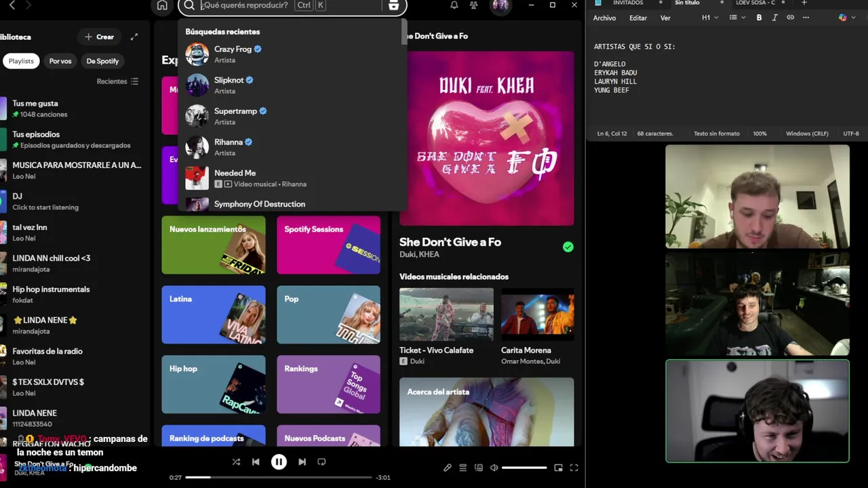Open the Carita Morena music video
Screen dimensions: 868x488
click(537, 327)
